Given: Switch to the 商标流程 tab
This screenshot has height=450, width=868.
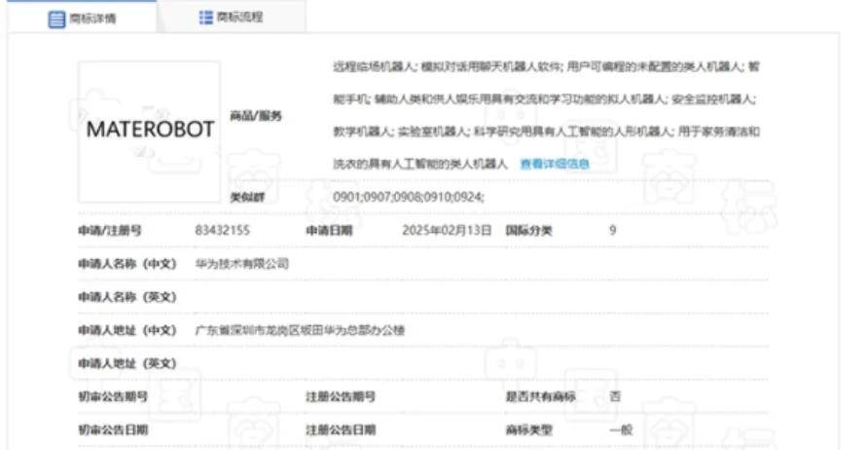Looking at the screenshot, I should 232,18.
